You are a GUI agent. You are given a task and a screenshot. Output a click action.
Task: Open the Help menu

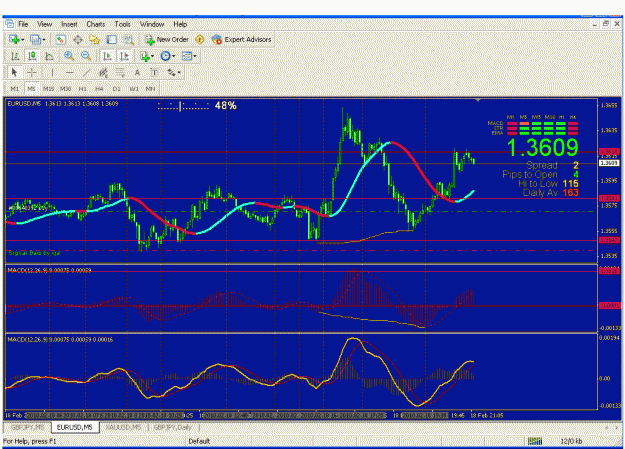click(180, 24)
